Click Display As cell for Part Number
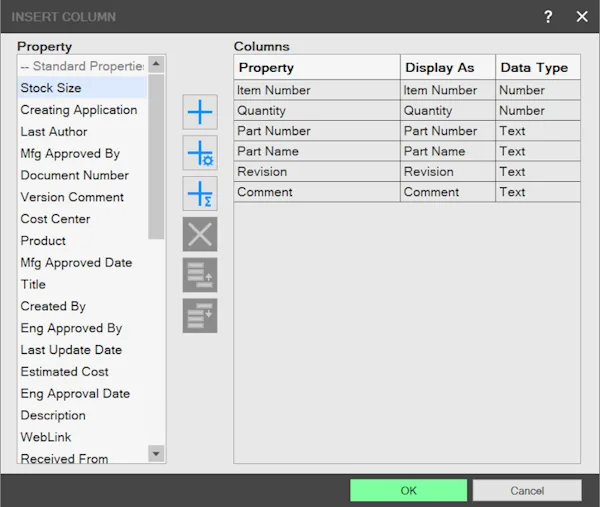 [448, 131]
